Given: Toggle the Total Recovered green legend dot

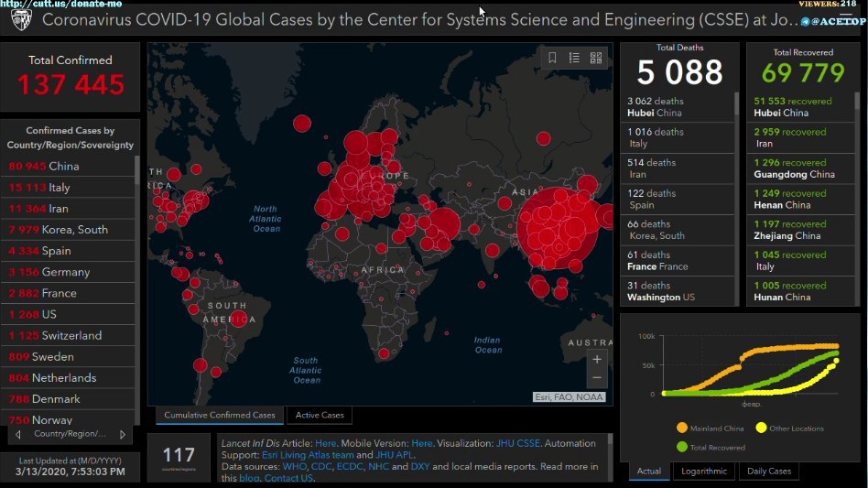Looking at the screenshot, I should [x=682, y=447].
